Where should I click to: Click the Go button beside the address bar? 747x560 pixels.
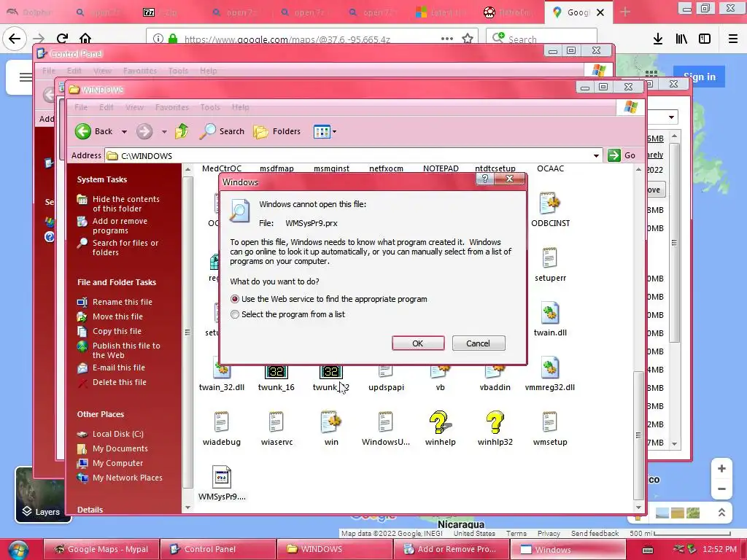[622, 155]
